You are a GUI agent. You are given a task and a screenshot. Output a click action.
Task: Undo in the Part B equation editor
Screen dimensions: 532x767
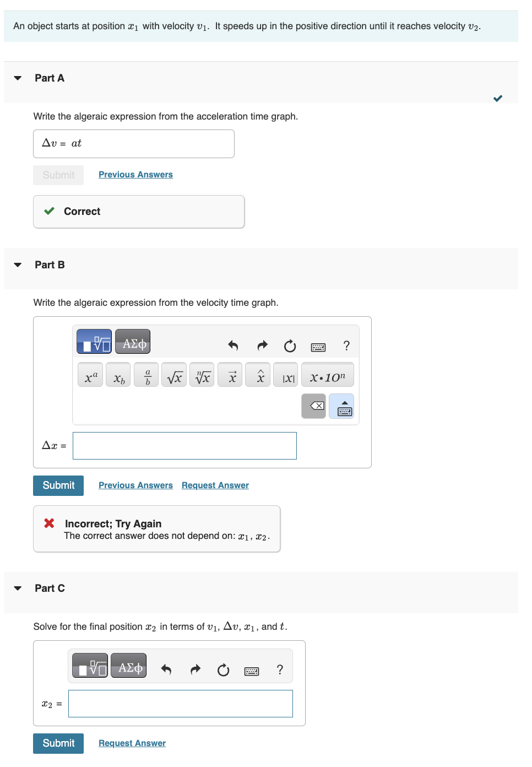(x=232, y=345)
